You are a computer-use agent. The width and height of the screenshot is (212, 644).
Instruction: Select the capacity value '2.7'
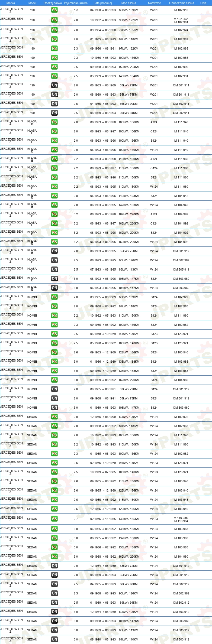pyautogui.click(x=76, y=519)
